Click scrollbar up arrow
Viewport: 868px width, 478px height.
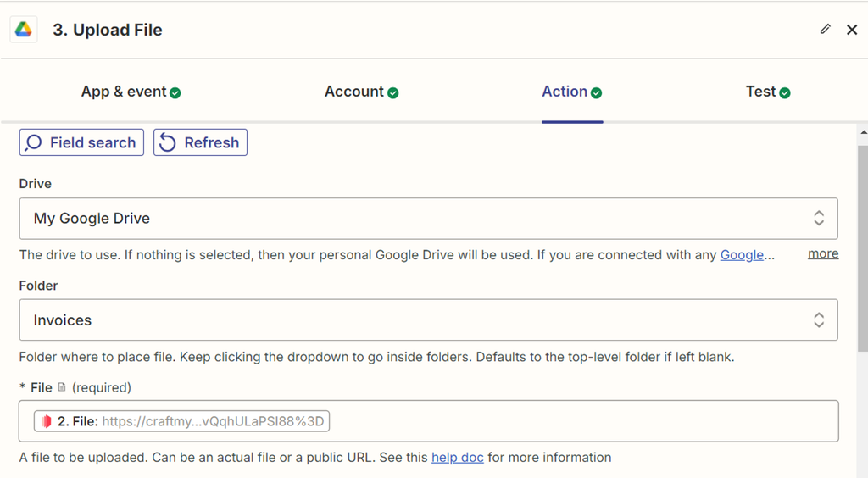point(863,132)
